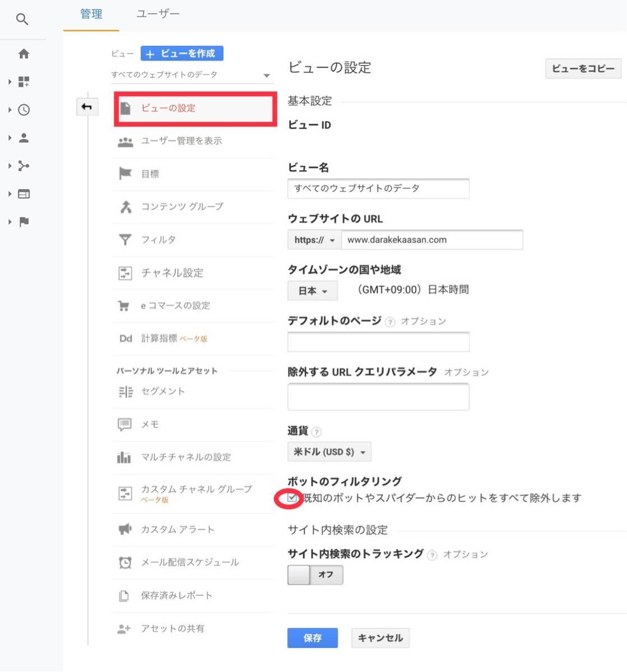Screen dimensions: 627x672
Task: Click help icon beside サイト内検索のトラッキング
Action: click(x=432, y=556)
